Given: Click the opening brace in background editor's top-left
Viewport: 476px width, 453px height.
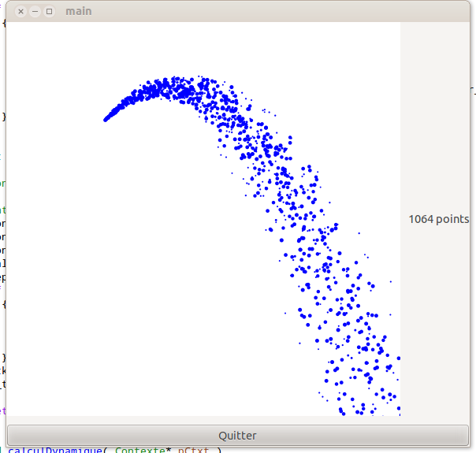Looking at the screenshot, I should point(2,23).
